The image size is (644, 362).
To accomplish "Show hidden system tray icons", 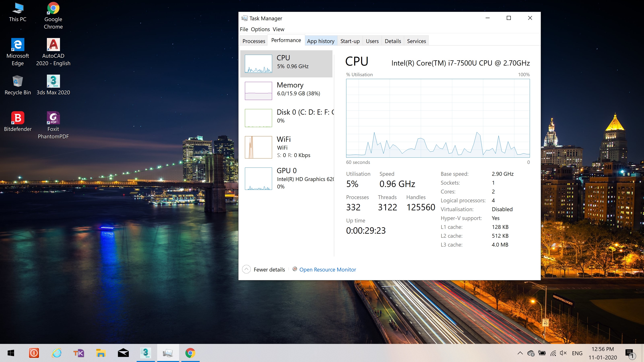I will 520,353.
